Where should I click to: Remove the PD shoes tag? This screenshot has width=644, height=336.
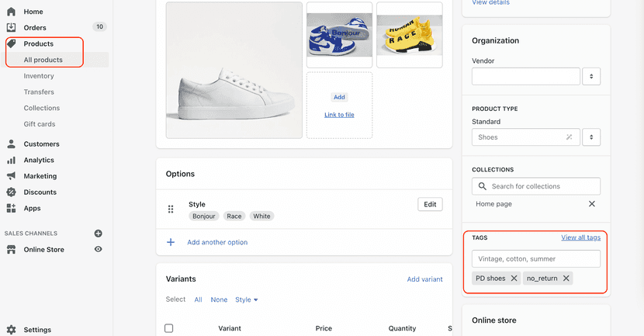(514, 279)
